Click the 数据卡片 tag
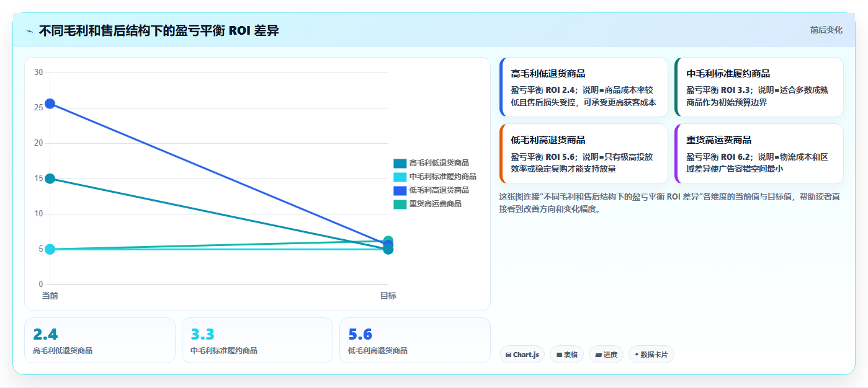 tap(651, 355)
